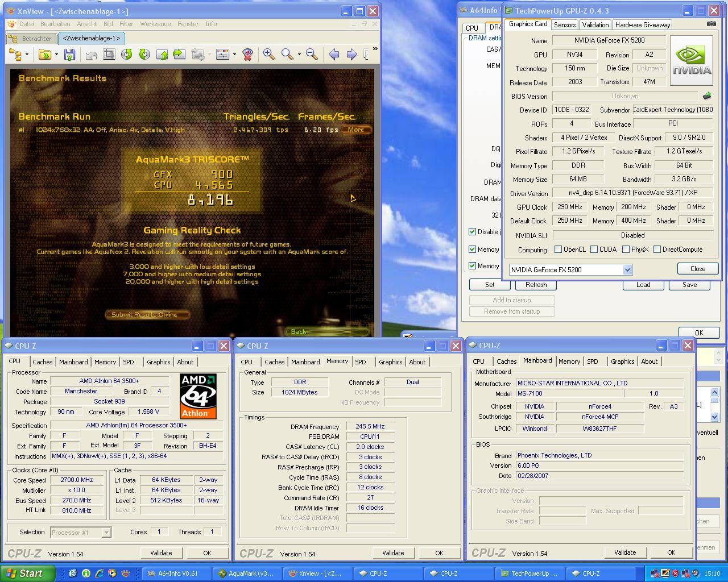Open the browser tree icon in XnView toolbar
This screenshot has height=582, width=728.
(x=15, y=55)
